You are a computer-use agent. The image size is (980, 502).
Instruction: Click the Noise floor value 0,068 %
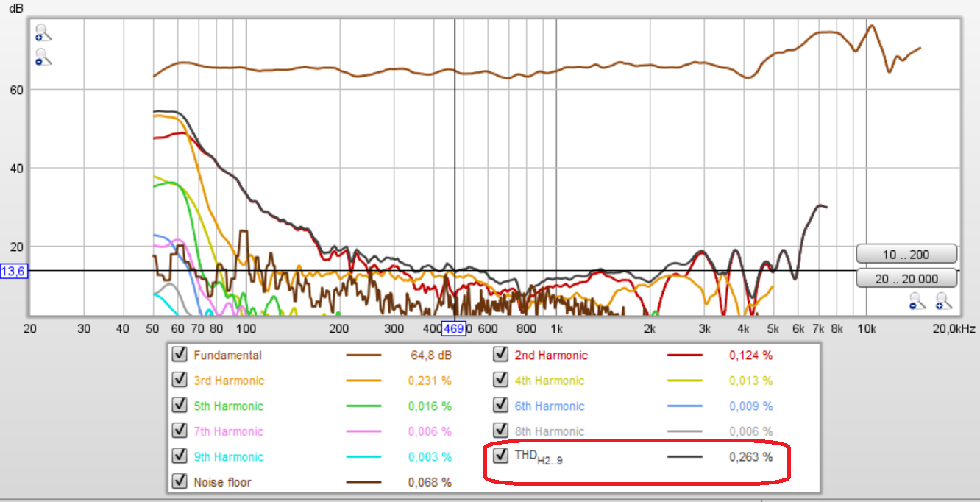[430, 482]
